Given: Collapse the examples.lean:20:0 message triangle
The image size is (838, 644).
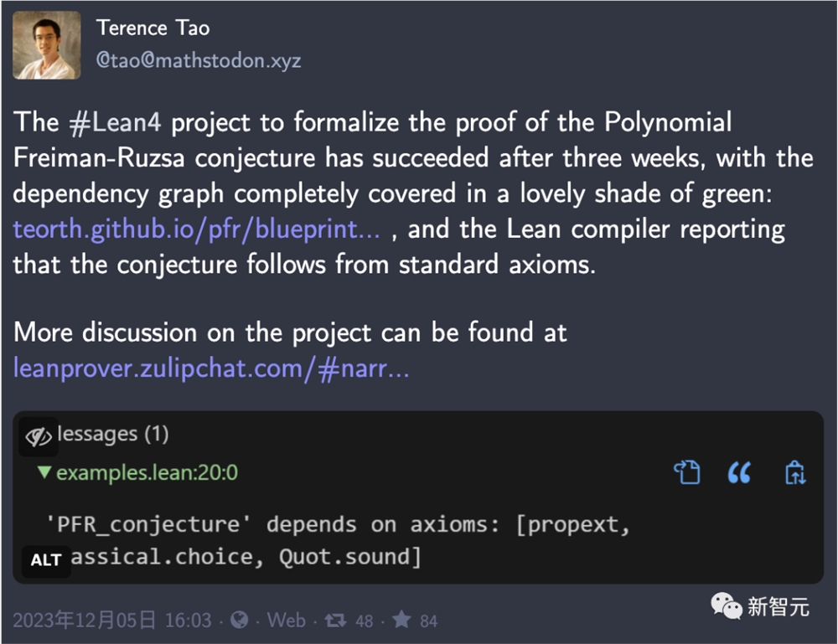Looking at the screenshot, I should click(x=44, y=472).
